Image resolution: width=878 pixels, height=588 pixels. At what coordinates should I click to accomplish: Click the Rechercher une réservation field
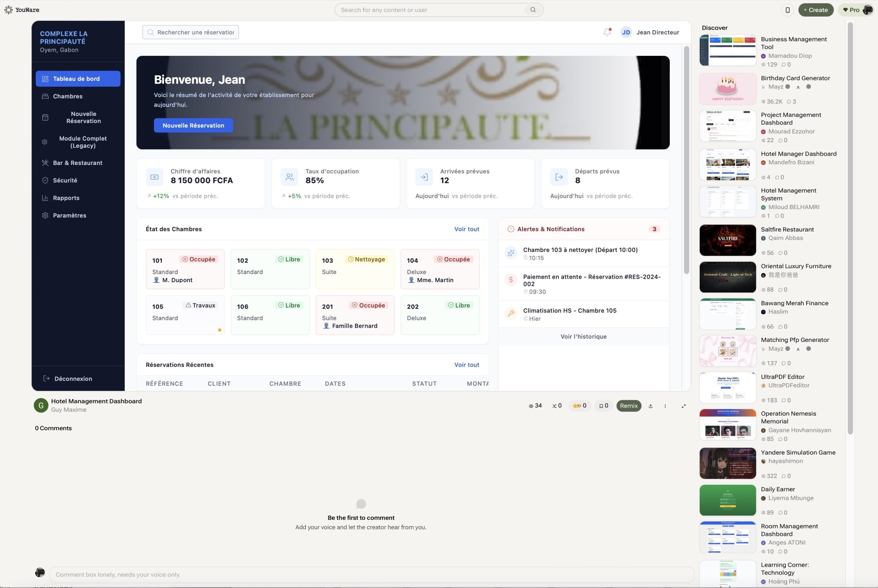click(191, 32)
